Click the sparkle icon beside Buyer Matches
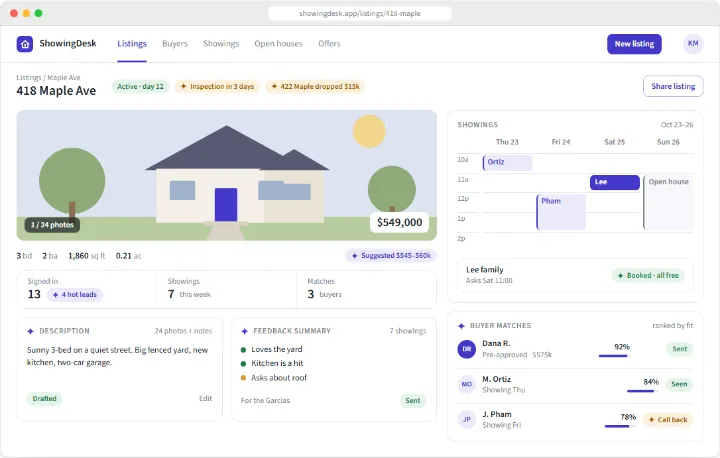Viewport: 720px width, 458px height. tap(461, 326)
